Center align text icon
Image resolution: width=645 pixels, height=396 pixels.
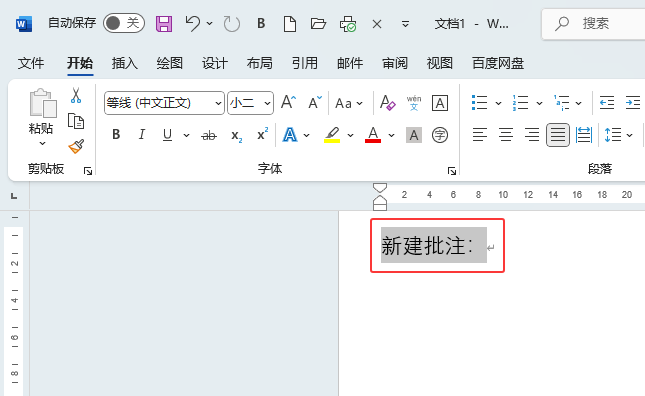point(506,135)
